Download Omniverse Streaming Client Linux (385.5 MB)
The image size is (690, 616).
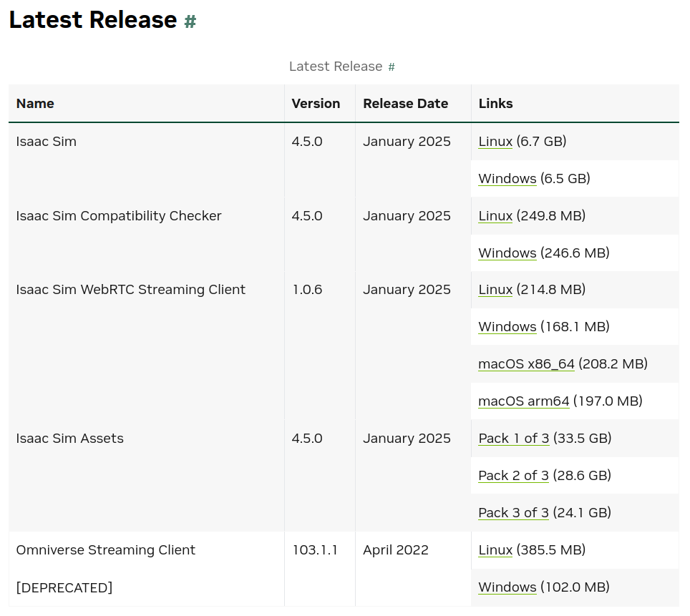point(495,550)
